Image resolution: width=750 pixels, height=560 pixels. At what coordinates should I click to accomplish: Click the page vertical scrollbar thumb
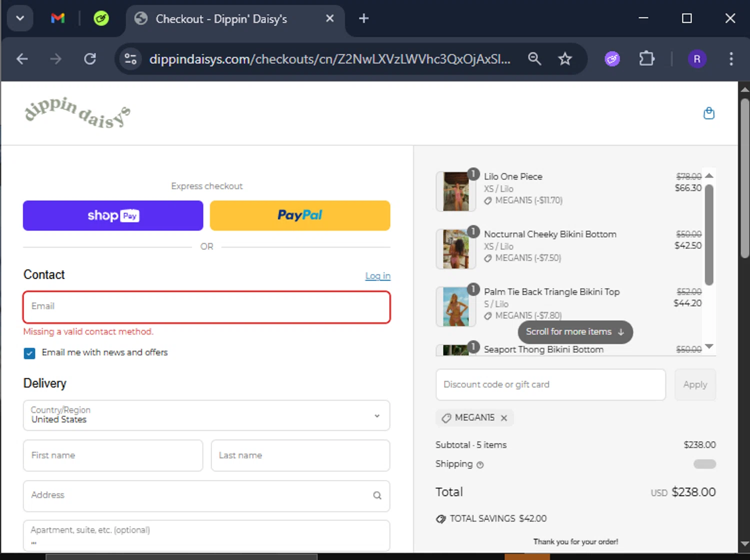(x=745, y=177)
